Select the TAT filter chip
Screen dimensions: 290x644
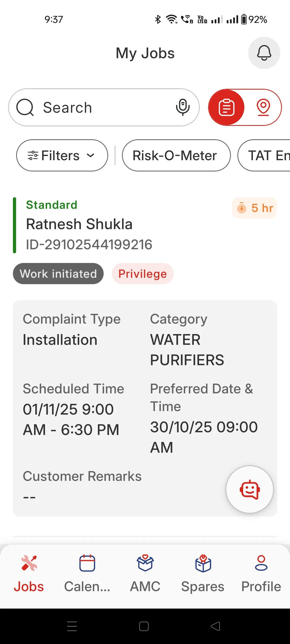coord(266,155)
